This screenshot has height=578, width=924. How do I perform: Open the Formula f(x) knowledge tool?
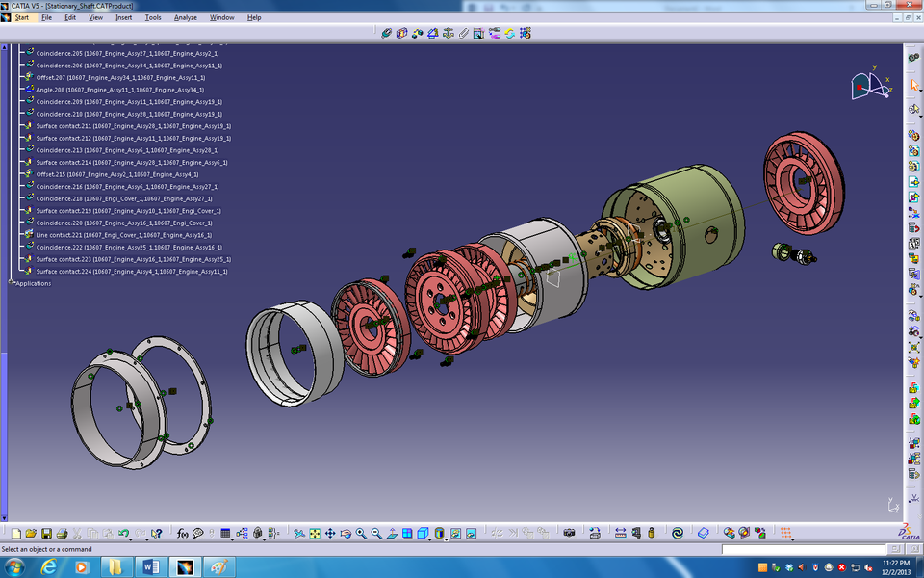click(x=181, y=531)
